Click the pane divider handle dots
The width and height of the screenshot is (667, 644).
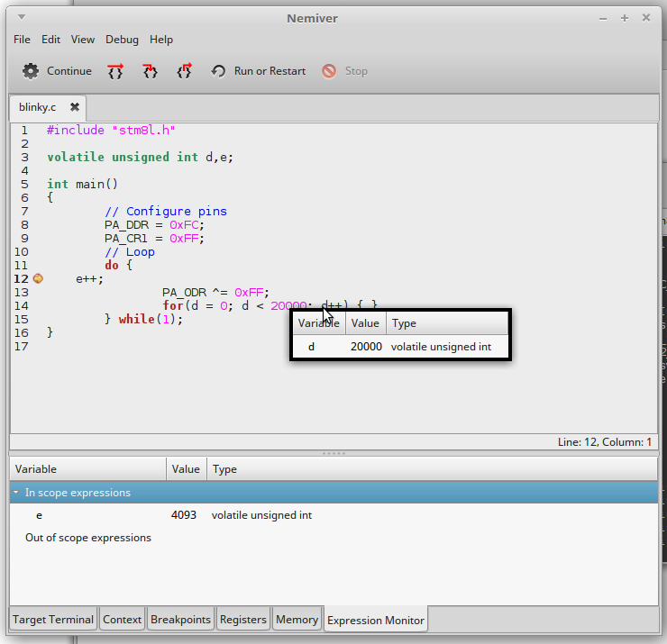point(333,454)
